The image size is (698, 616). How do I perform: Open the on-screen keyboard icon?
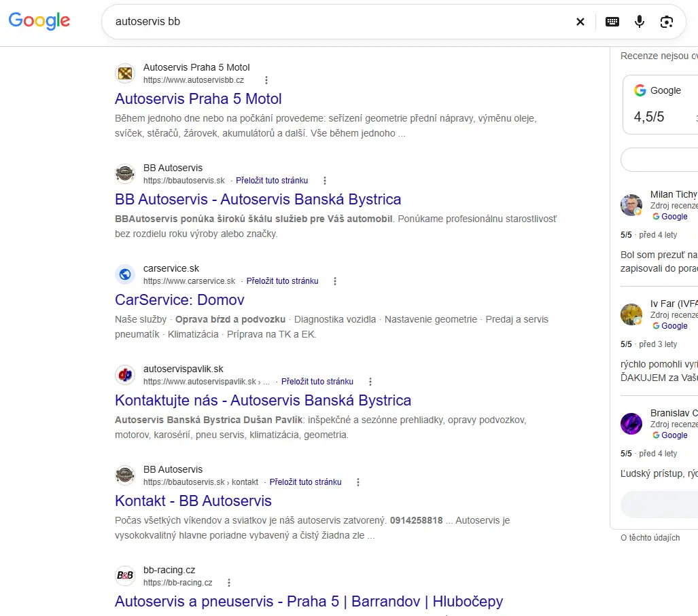(612, 22)
